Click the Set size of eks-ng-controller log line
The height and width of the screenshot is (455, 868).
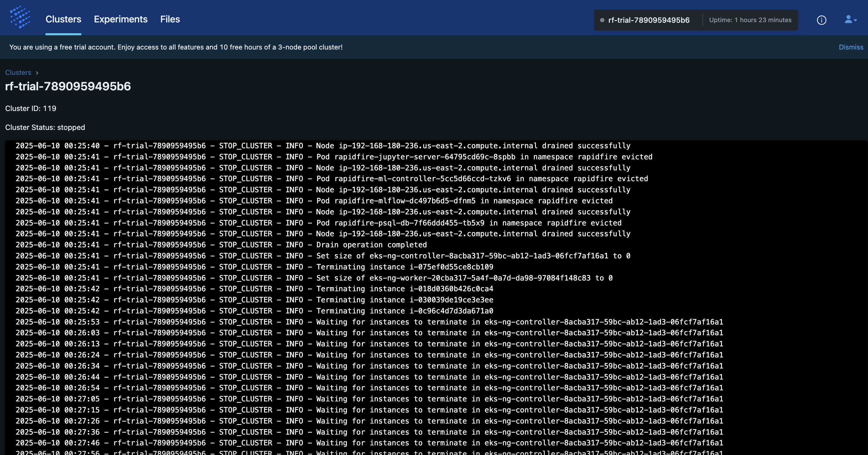click(x=323, y=256)
